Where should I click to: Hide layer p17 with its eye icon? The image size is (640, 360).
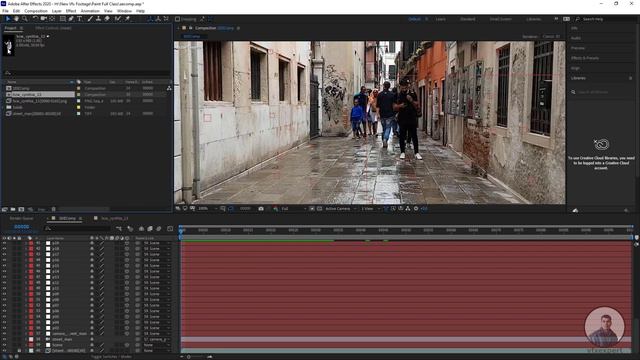[4, 254]
